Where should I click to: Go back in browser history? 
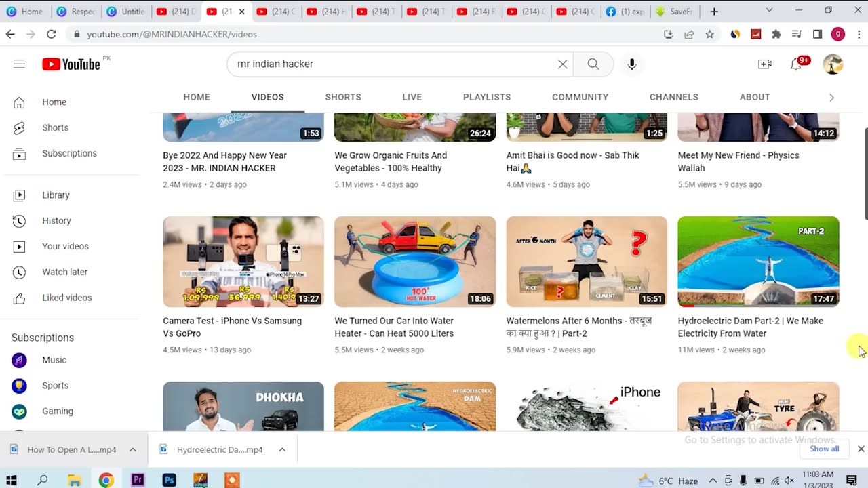pyautogui.click(x=10, y=34)
